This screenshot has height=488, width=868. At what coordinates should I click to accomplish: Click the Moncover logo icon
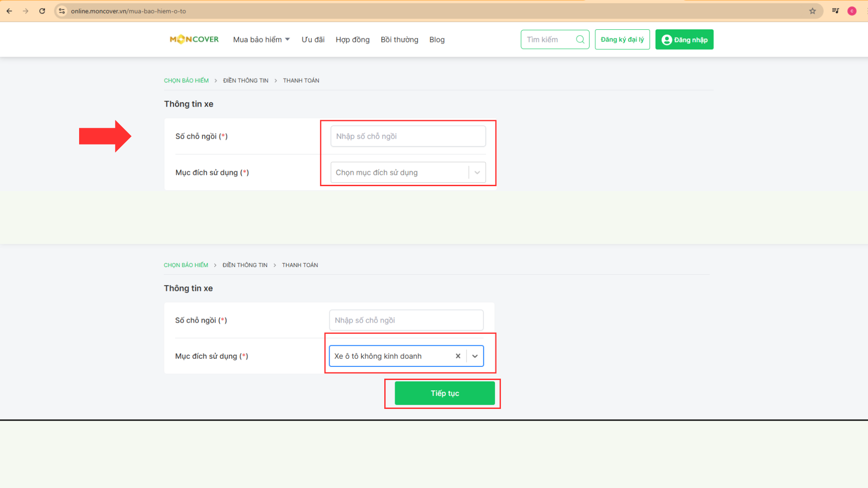tap(194, 39)
